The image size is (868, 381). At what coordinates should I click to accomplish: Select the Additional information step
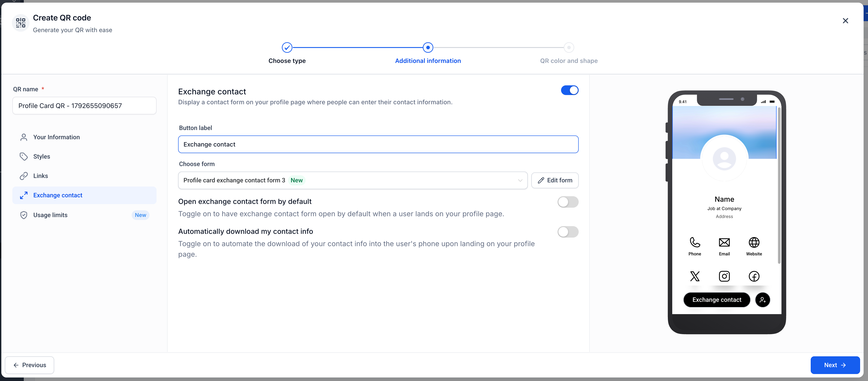[x=428, y=48]
